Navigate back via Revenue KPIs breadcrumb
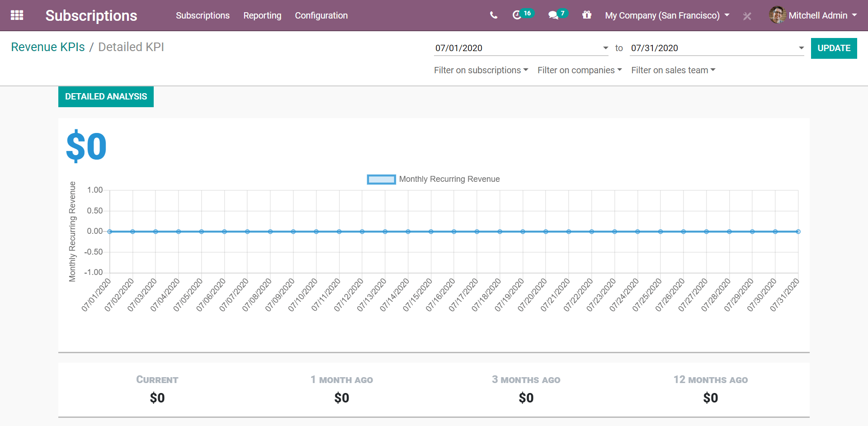 (x=47, y=47)
